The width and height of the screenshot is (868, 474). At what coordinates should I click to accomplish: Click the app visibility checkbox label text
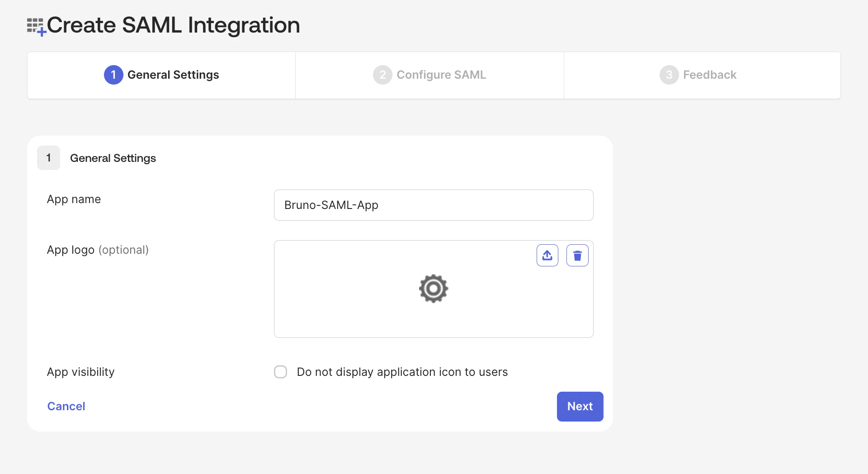[402, 371]
